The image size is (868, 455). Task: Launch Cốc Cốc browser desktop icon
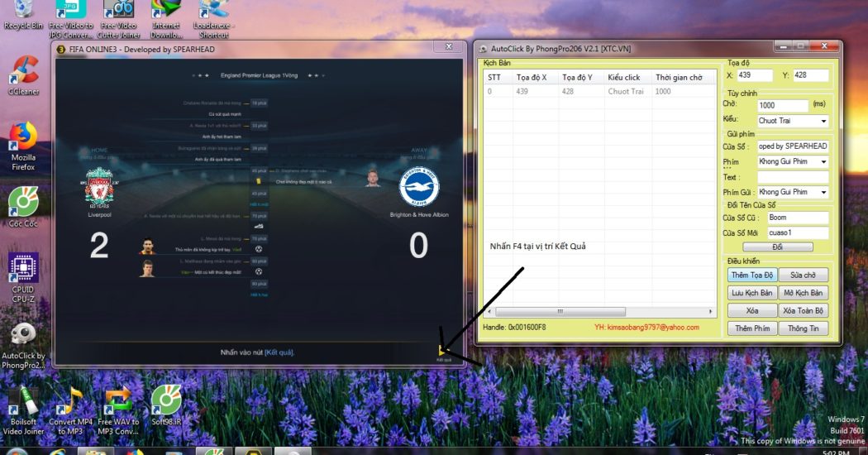pos(23,206)
